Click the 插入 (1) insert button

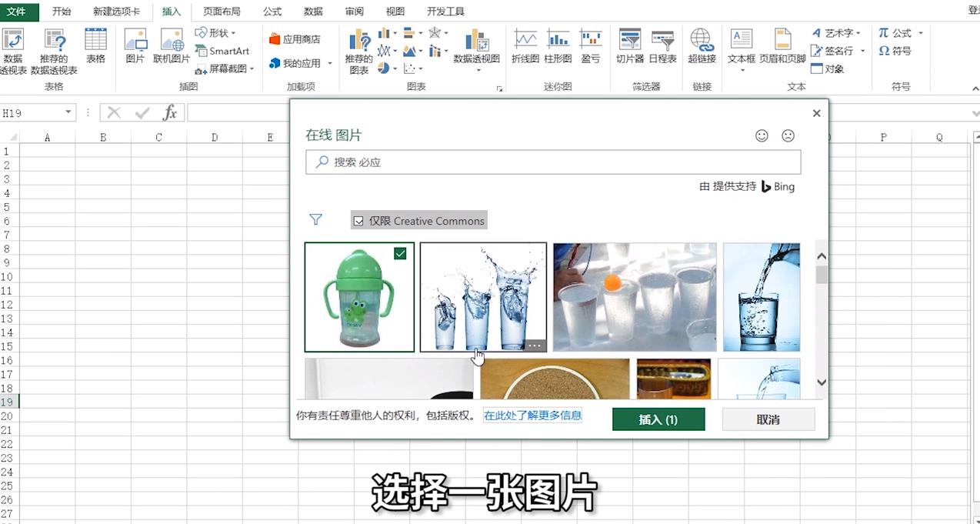658,419
